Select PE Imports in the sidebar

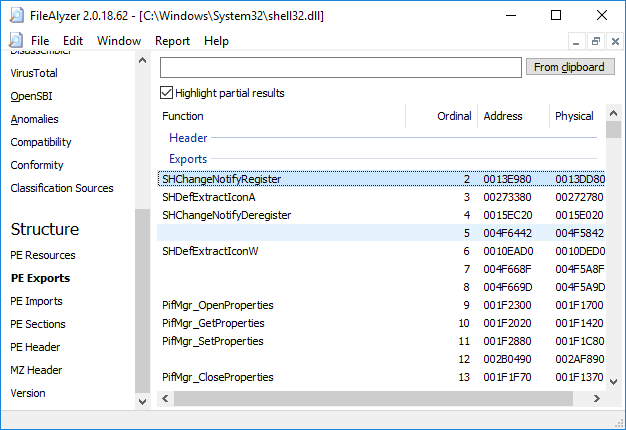tap(36, 301)
